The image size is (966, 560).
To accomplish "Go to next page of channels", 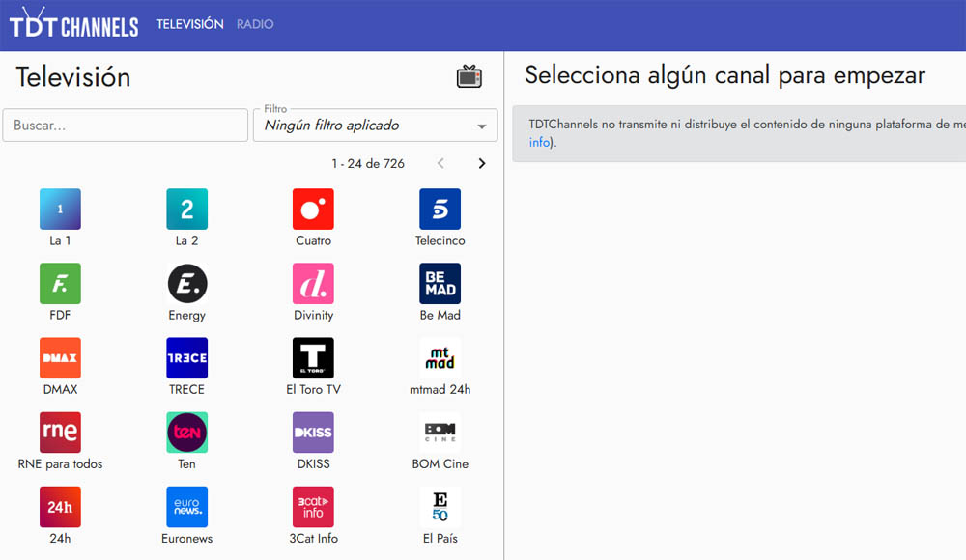I will tap(482, 163).
